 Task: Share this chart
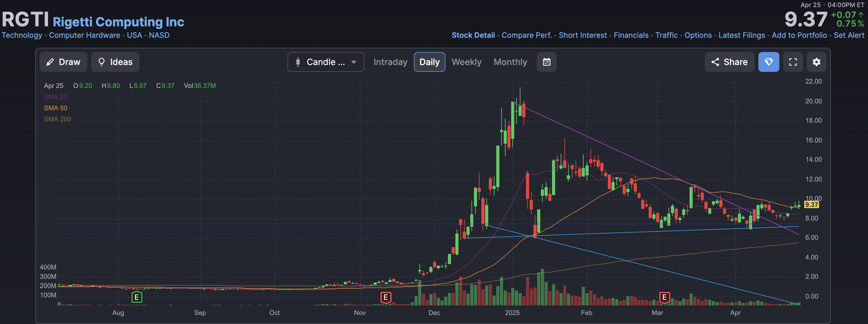[730, 62]
